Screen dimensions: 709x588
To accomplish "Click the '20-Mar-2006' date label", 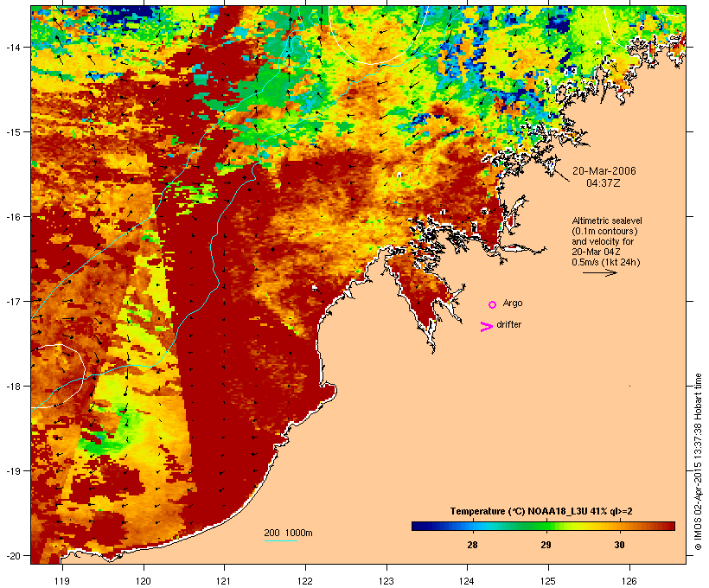I will tap(604, 171).
